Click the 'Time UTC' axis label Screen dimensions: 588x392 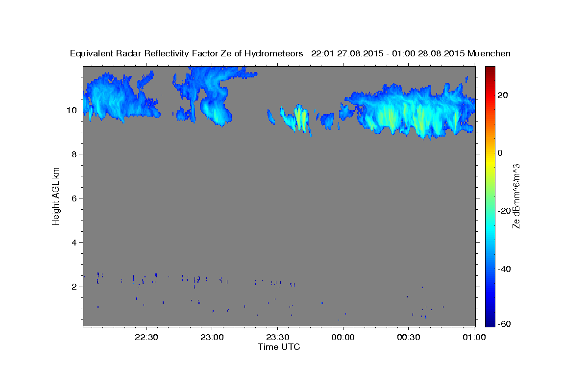tap(279, 347)
